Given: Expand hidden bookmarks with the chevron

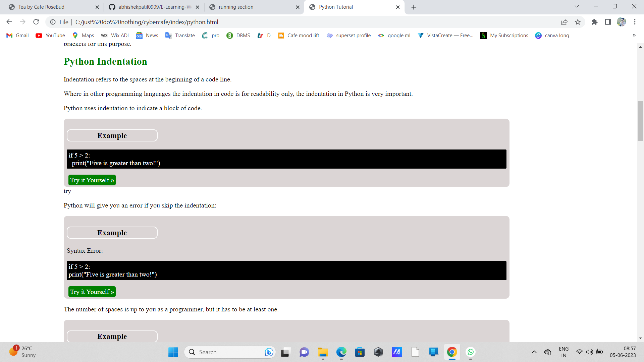Looking at the screenshot, I should click(x=634, y=35).
